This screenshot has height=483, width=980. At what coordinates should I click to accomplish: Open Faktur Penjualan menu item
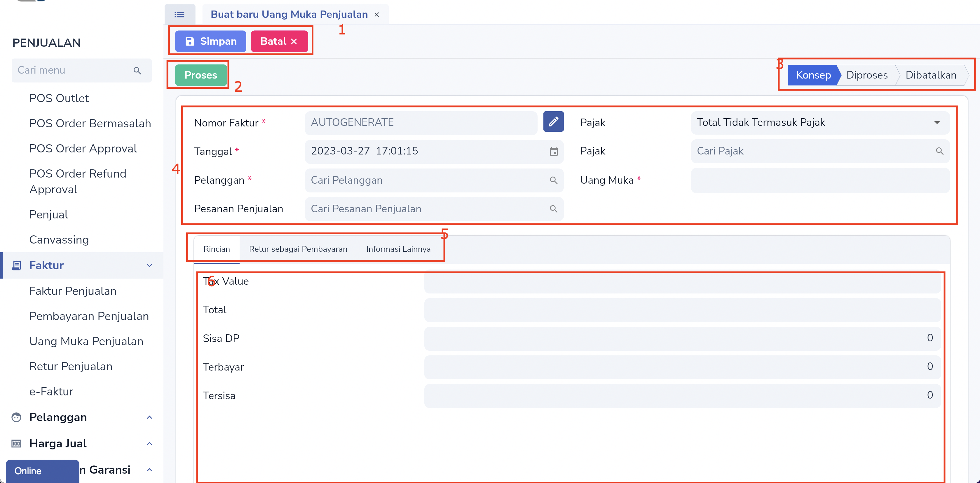point(73,291)
